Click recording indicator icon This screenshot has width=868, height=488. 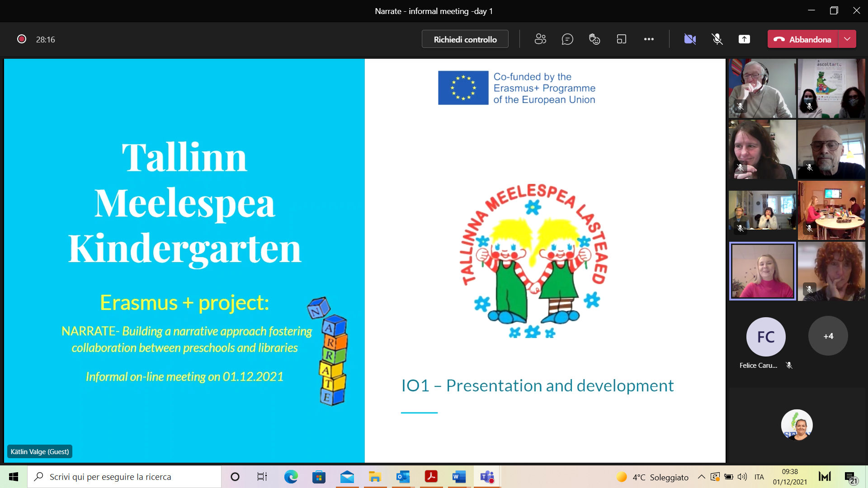pos(21,39)
